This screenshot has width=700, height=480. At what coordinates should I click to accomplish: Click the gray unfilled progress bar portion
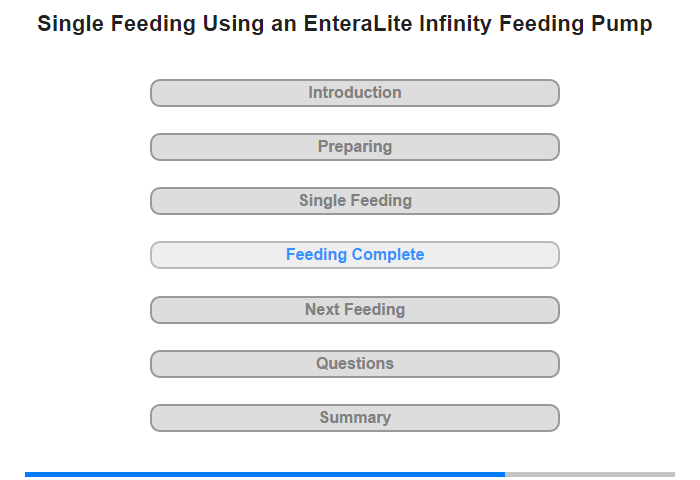point(590,474)
